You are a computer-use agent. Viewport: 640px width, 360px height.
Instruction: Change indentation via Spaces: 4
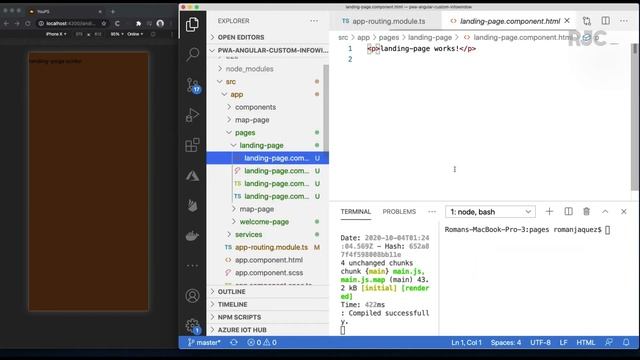point(506,342)
